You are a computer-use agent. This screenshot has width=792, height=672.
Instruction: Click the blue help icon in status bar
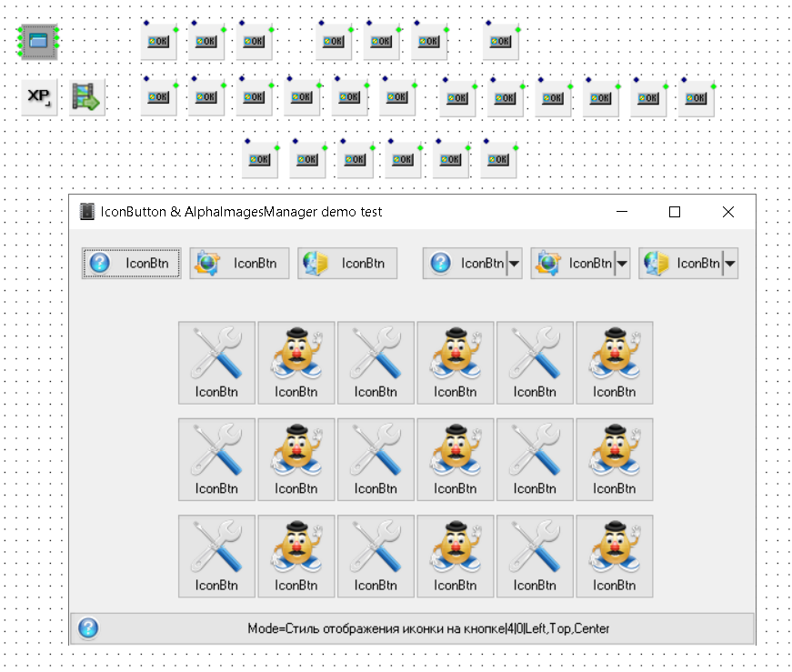(x=88, y=628)
